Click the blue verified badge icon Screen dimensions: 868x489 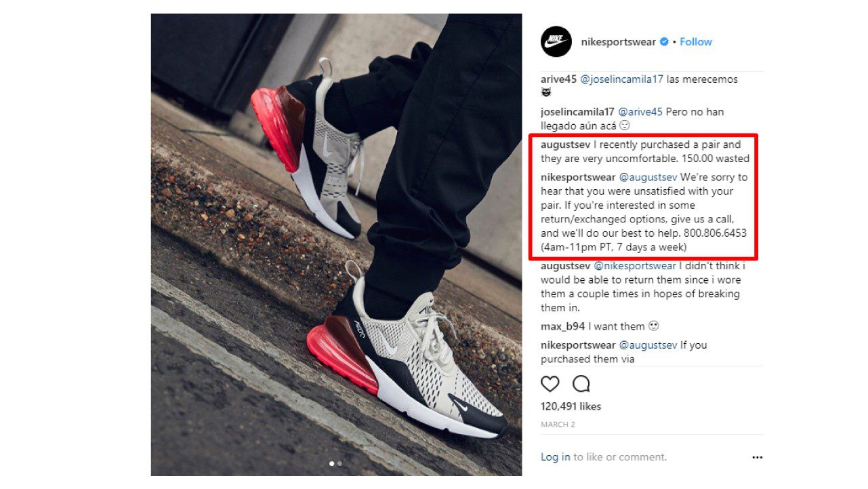click(x=664, y=42)
